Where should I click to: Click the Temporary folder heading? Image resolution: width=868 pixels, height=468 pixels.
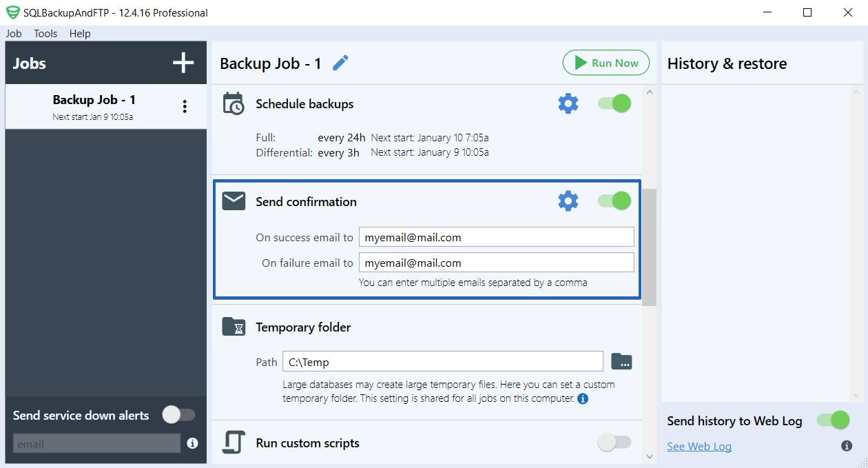coord(303,327)
